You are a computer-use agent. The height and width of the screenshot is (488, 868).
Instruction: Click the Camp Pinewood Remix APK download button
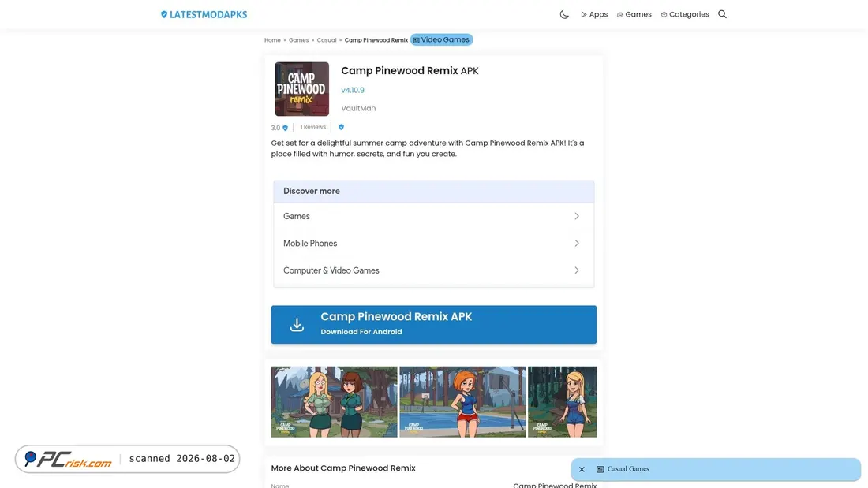[433, 325]
